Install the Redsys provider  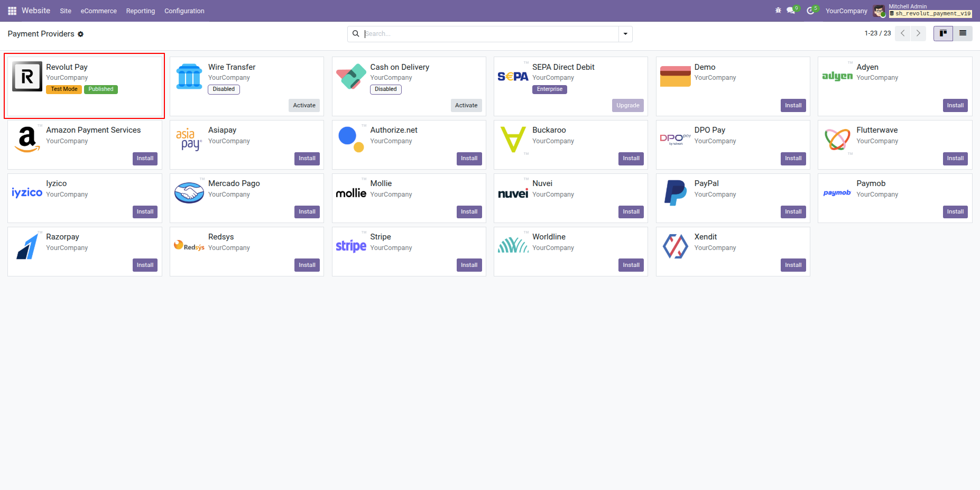307,265
